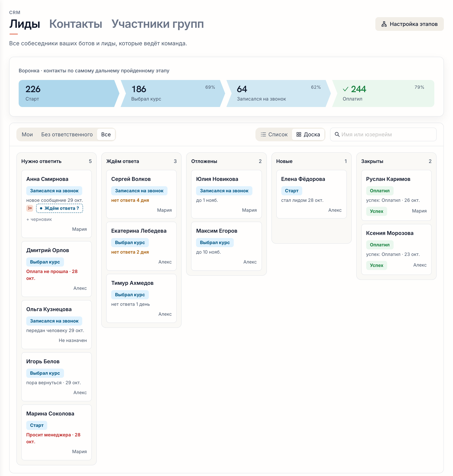Open Анна Смирнова lead card
The height and width of the screenshot is (476, 453).
[57, 204]
